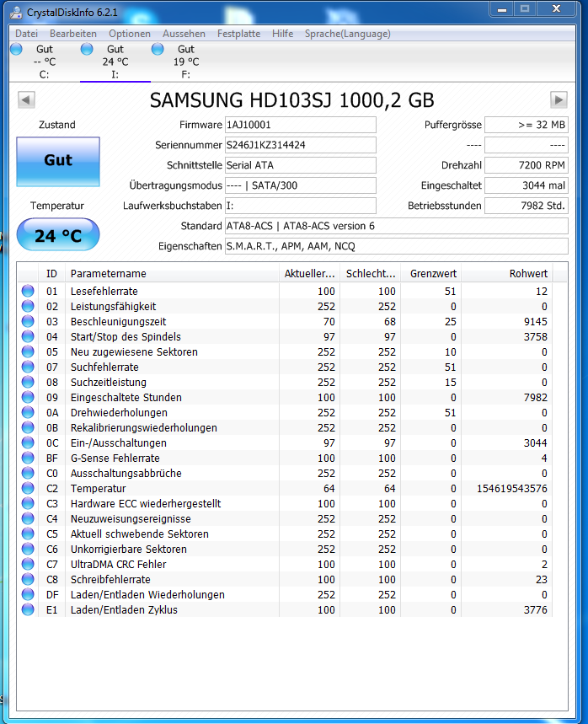Open the Optionen menu

pyautogui.click(x=130, y=34)
